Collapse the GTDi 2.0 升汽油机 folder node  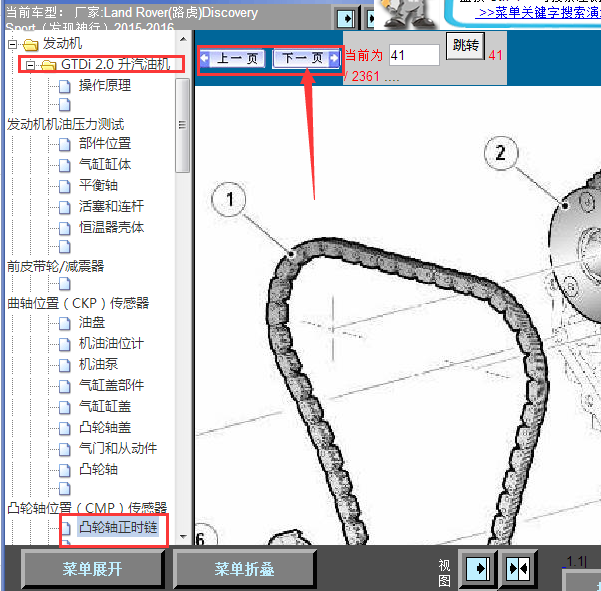(30, 66)
